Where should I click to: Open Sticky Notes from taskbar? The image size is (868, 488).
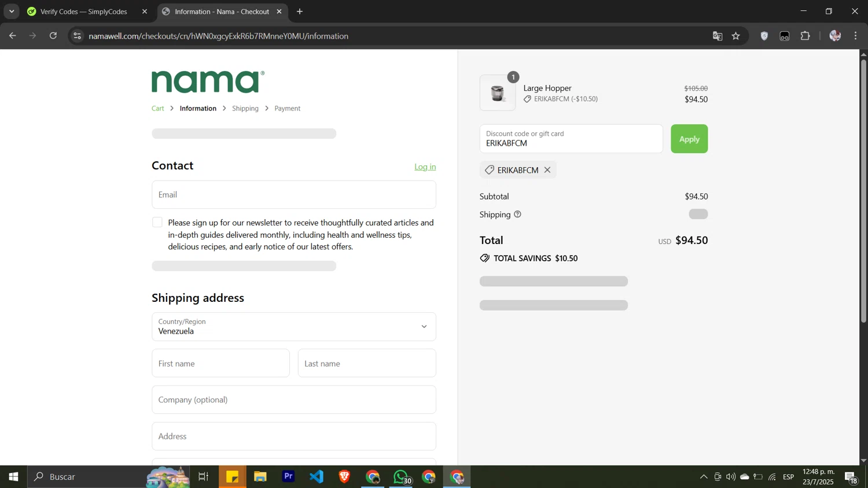pyautogui.click(x=233, y=477)
